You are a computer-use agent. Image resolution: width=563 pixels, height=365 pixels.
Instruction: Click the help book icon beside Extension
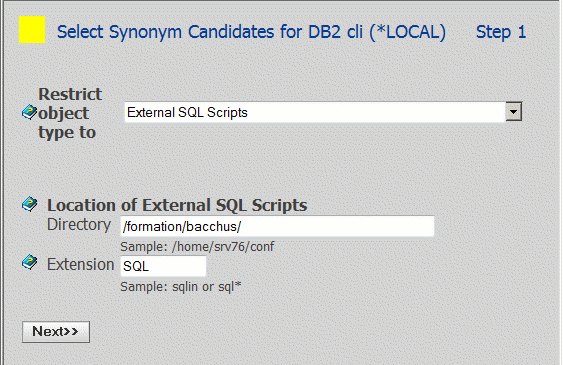pos(29,262)
